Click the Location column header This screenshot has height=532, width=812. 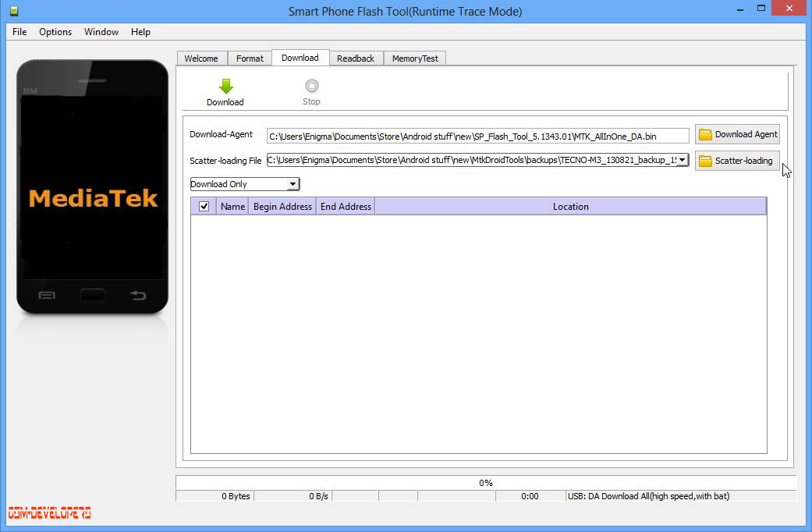click(x=571, y=206)
